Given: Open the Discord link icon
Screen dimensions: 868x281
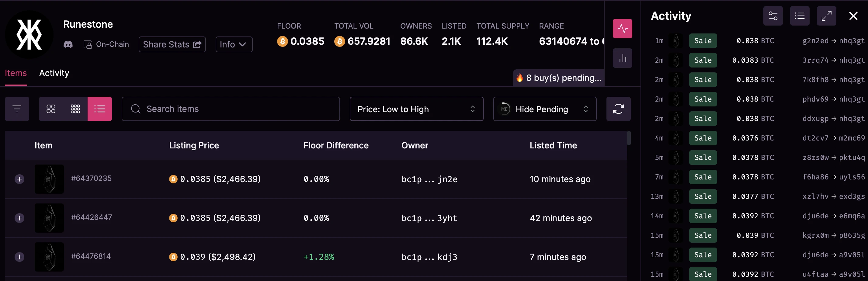Looking at the screenshot, I should [68, 44].
